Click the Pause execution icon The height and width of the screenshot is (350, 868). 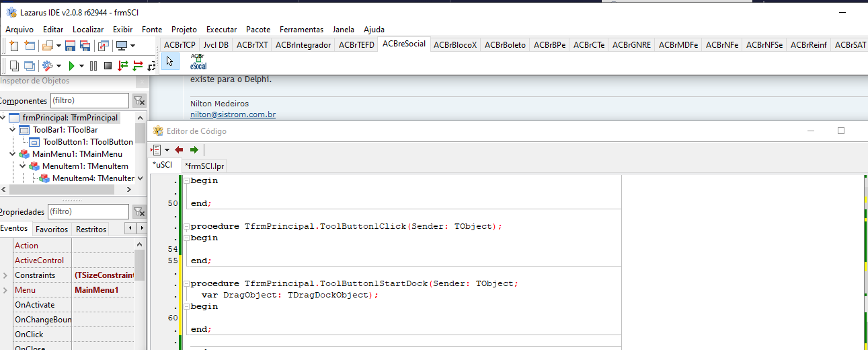pos(93,65)
